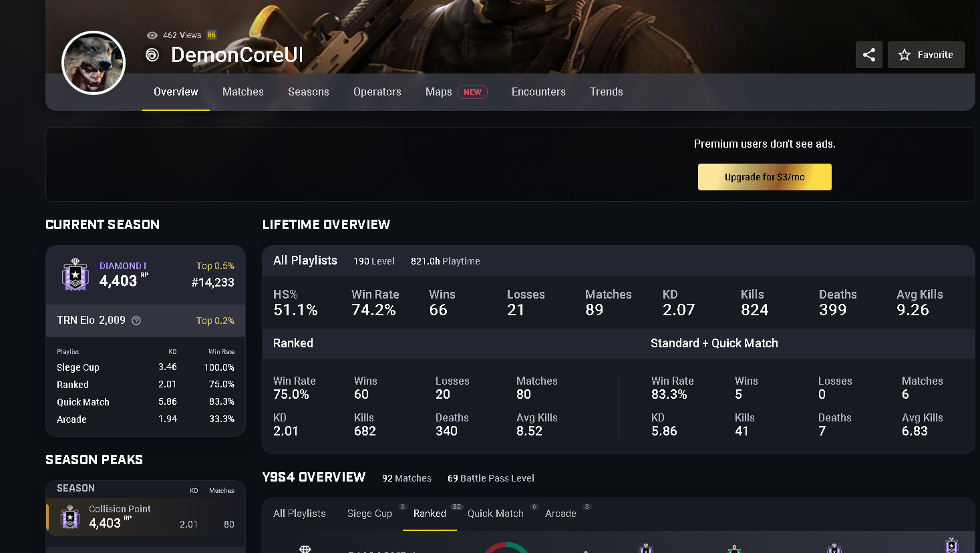Click the R6 game badge icon
The width and height of the screenshot is (980, 553).
(212, 35)
